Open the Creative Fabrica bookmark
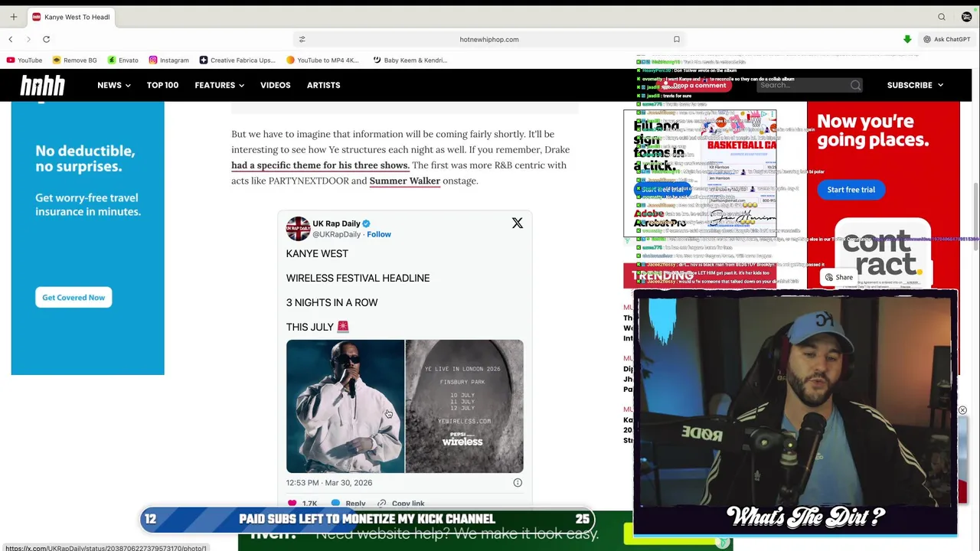The height and width of the screenshot is (551, 980). point(237,60)
